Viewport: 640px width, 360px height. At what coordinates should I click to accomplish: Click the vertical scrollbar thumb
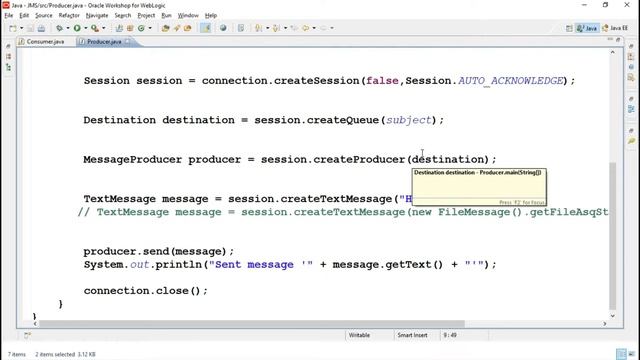[x=612, y=236]
